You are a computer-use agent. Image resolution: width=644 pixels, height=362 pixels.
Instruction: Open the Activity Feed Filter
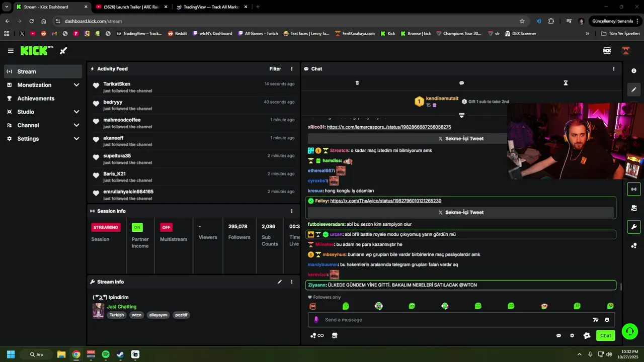(x=275, y=69)
